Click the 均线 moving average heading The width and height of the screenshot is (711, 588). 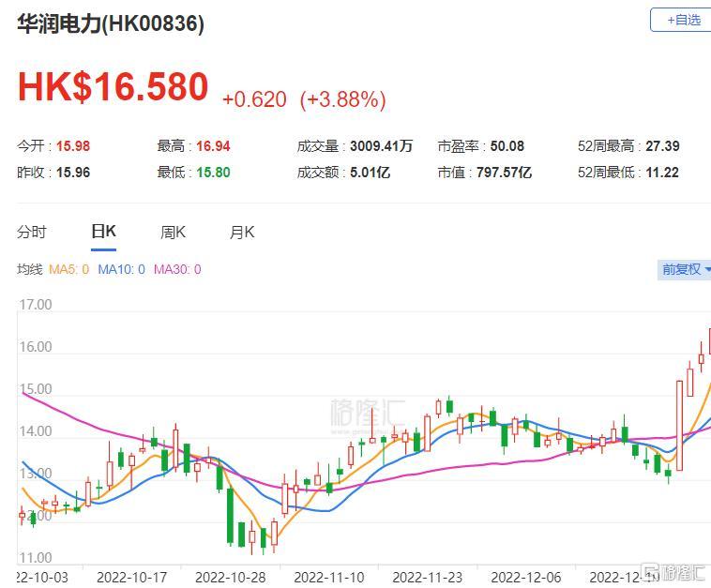click(29, 269)
